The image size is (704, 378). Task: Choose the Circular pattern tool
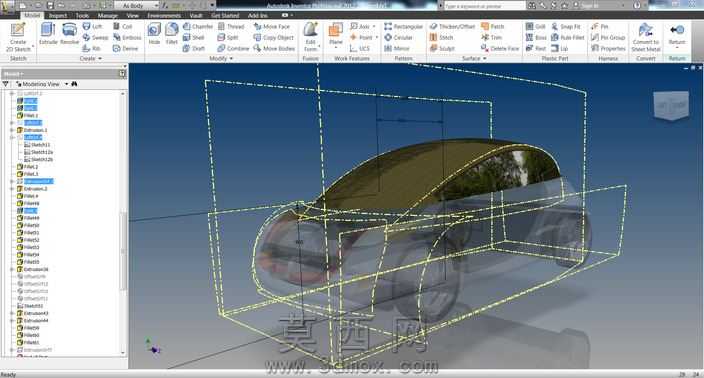(x=398, y=38)
